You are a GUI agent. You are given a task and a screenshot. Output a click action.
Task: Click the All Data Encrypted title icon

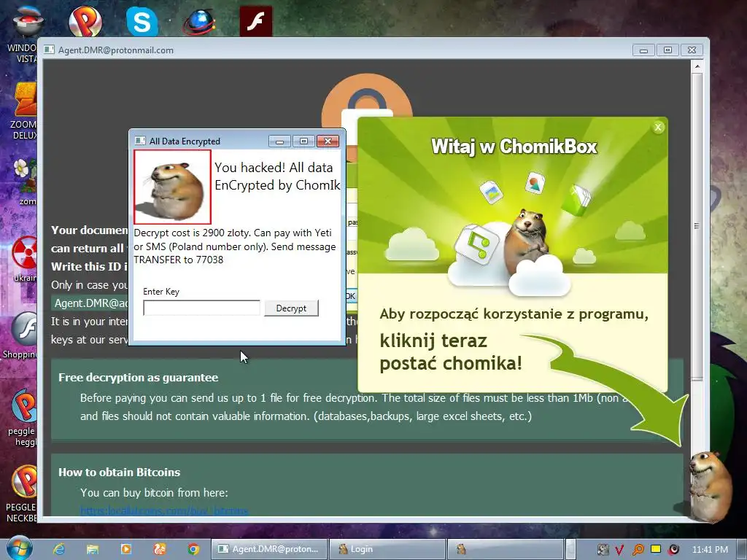[140, 141]
